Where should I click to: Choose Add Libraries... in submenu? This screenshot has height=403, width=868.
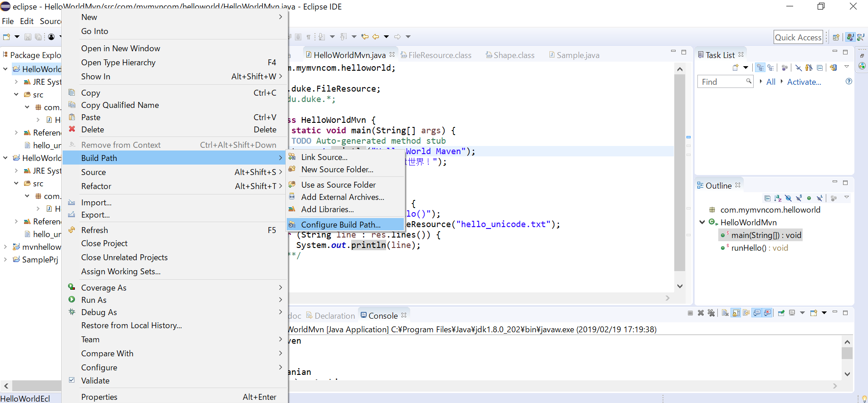[345, 209]
